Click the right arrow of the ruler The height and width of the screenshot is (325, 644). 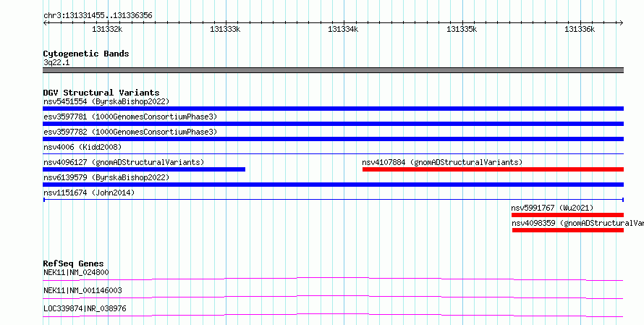pos(621,23)
